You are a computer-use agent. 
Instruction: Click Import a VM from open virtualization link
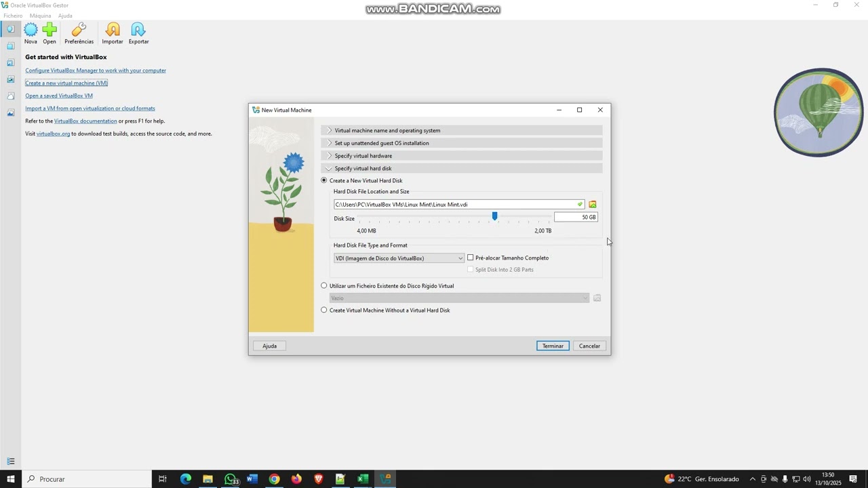(90, 108)
